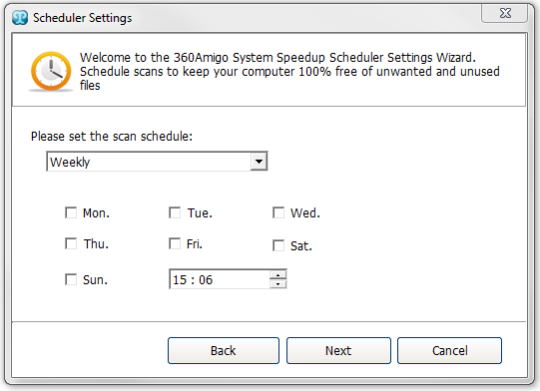Select Thu. for weekly scan
The width and height of the screenshot is (540, 391).
click(71, 244)
